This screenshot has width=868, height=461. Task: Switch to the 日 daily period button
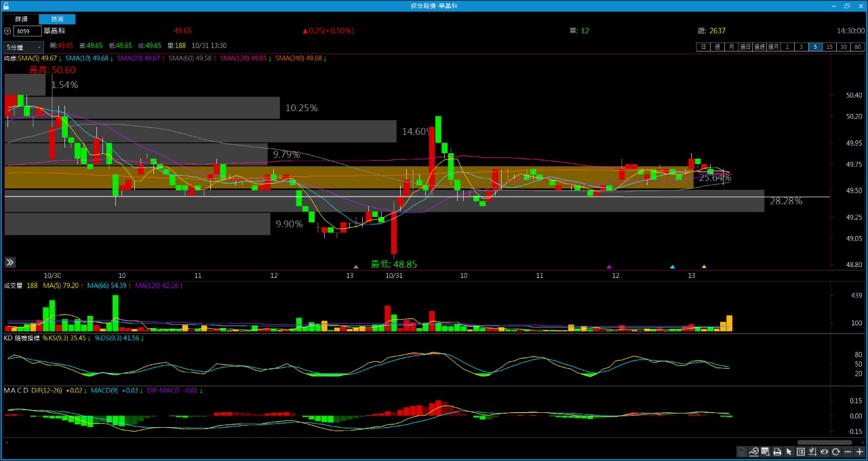click(703, 47)
